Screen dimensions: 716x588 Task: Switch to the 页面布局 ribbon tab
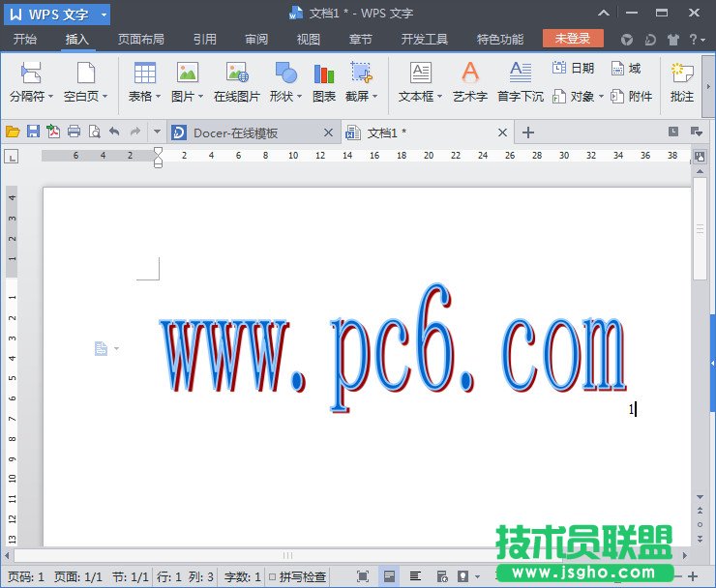pyautogui.click(x=140, y=40)
